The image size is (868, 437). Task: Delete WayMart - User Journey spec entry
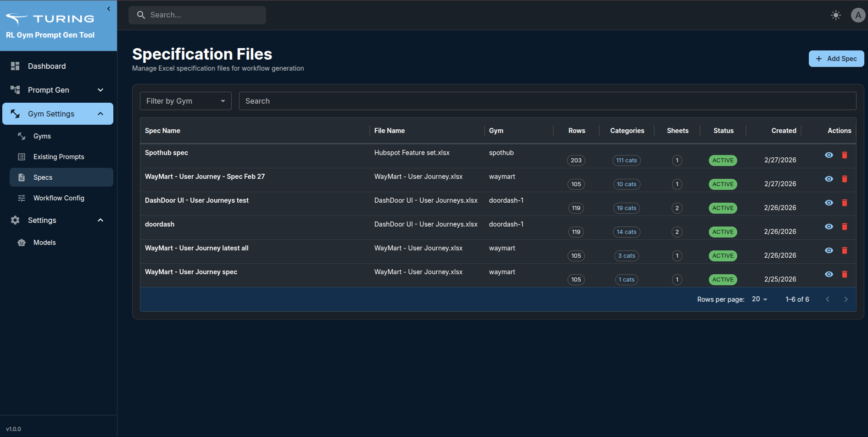(x=844, y=274)
